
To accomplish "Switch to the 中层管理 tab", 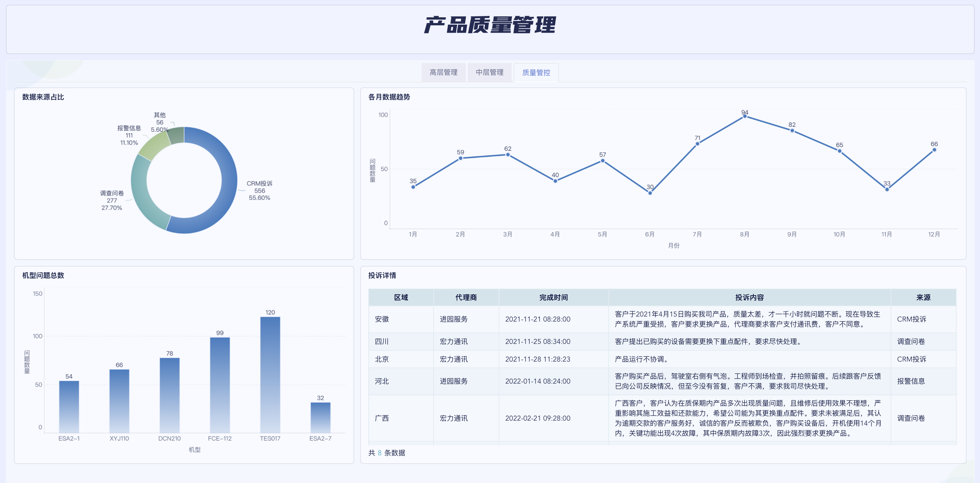I will pos(490,72).
